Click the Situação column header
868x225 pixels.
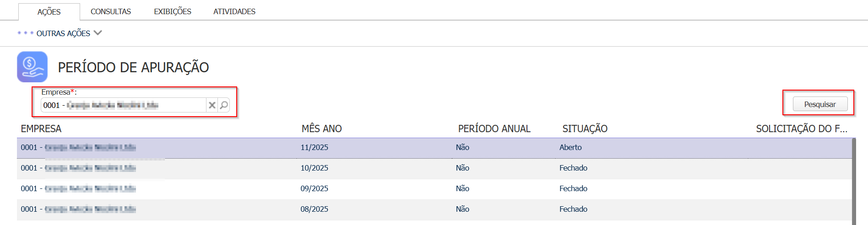[x=585, y=129]
